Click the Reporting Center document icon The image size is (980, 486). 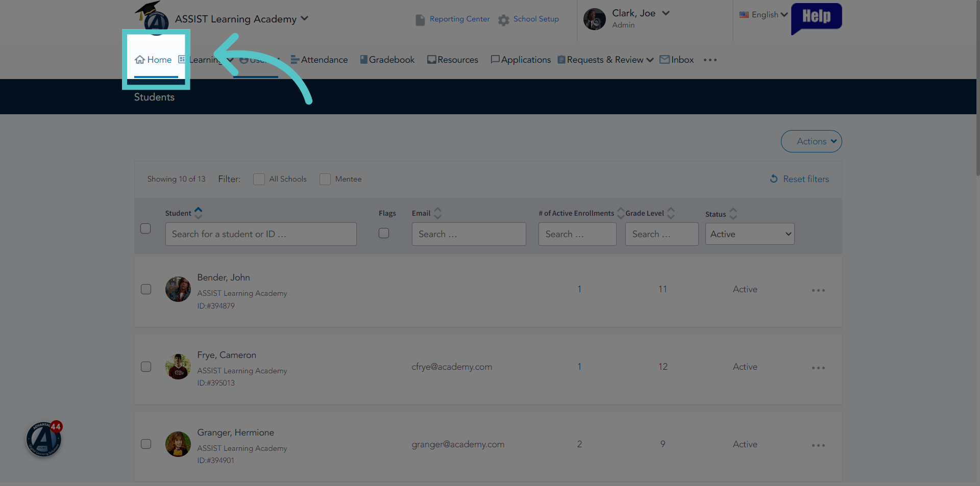point(420,20)
